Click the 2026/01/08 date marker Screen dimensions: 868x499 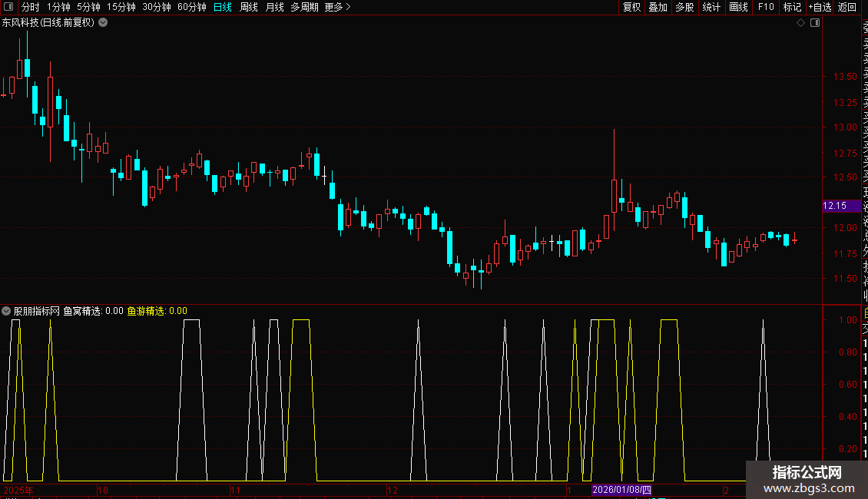pyautogui.click(x=621, y=490)
